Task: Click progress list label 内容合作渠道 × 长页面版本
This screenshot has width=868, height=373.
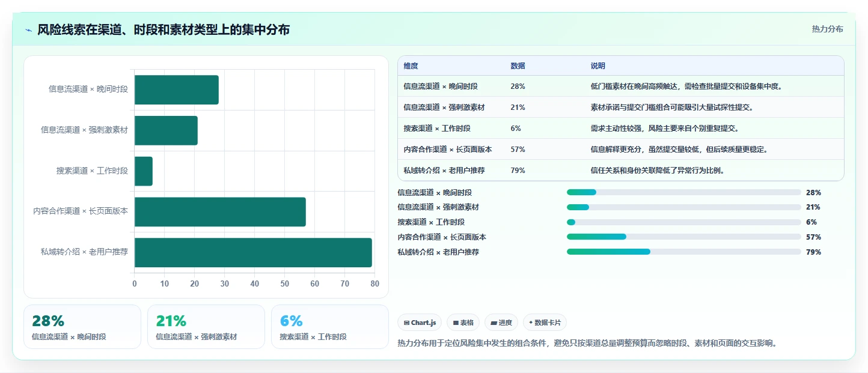Action: (x=442, y=237)
